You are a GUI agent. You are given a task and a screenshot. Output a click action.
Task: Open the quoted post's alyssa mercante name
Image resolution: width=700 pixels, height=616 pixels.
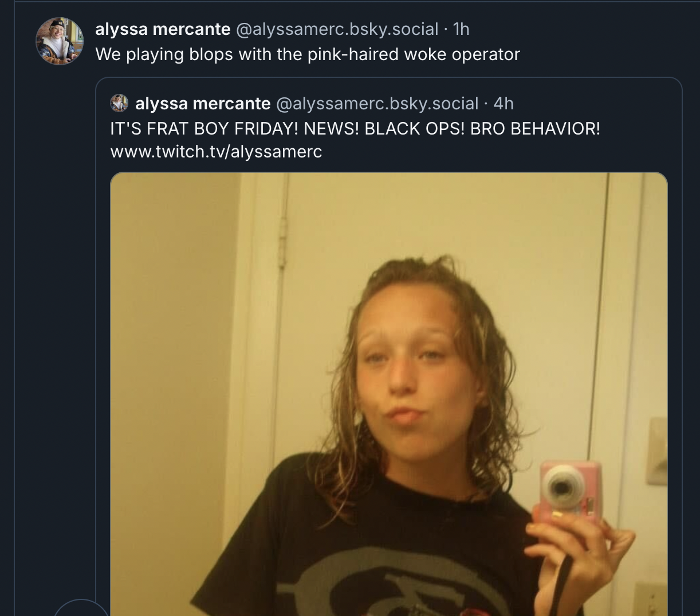(203, 103)
